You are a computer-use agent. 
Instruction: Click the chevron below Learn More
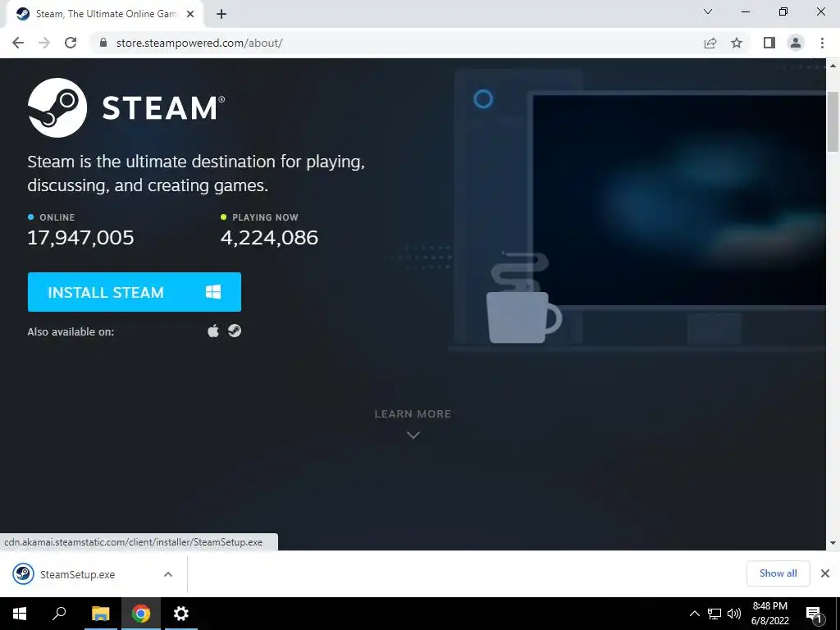coord(413,435)
